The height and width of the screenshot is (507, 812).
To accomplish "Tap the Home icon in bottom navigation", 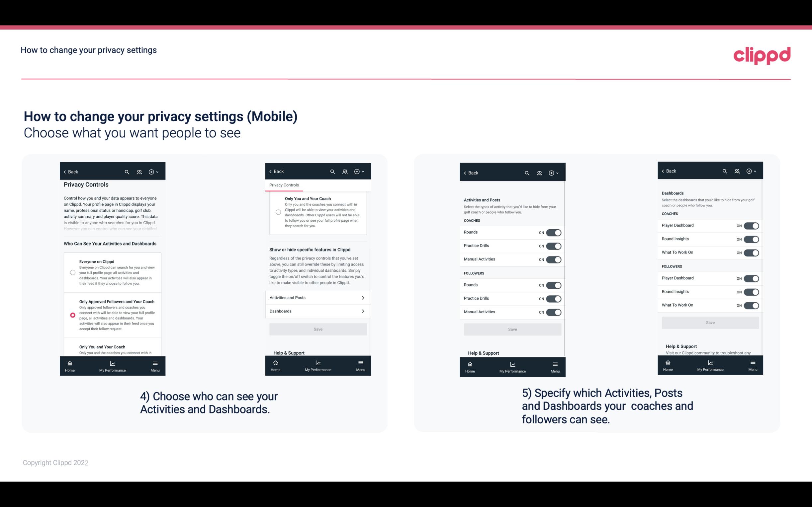I will [69, 363].
